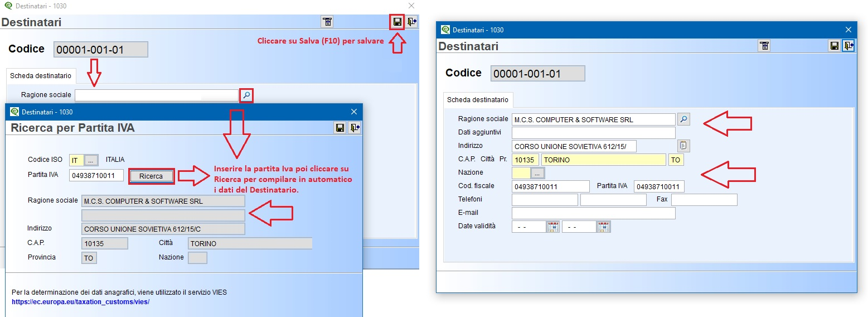Click exit door icon in Ricerca per Partita IVA dialog
The width and height of the screenshot is (868, 317).
point(355,128)
